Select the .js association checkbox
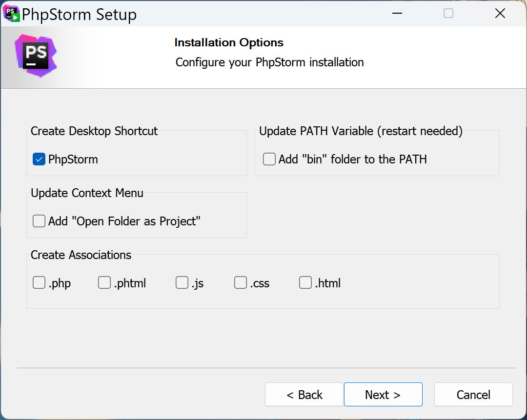This screenshot has height=420, width=527. click(x=182, y=283)
